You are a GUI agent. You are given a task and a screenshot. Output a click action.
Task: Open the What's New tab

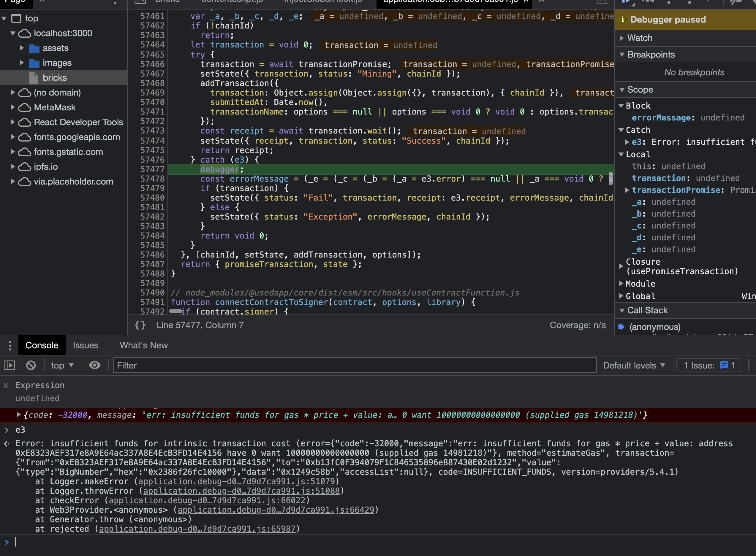[x=143, y=345]
